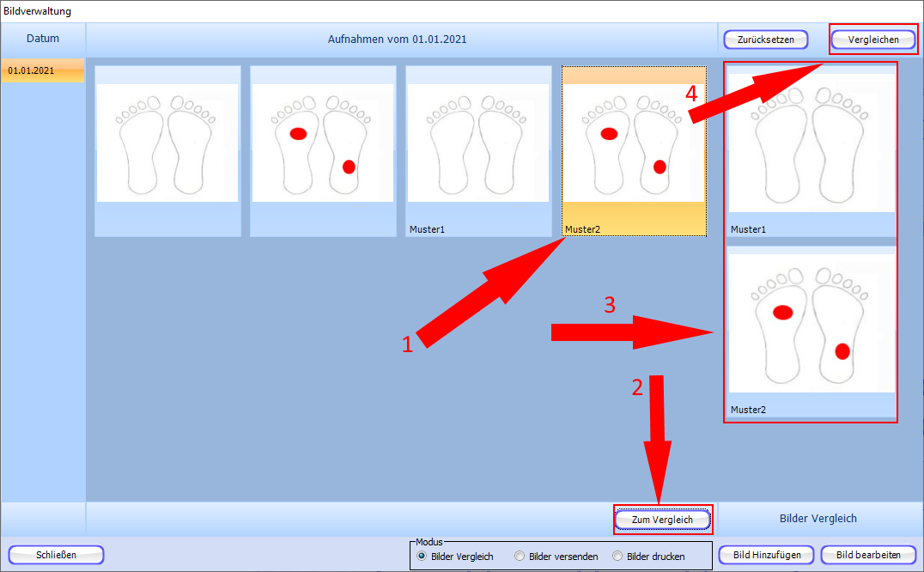Choose the Bilder drucken radio option
Image resolution: width=924 pixels, height=572 pixels.
click(617, 557)
